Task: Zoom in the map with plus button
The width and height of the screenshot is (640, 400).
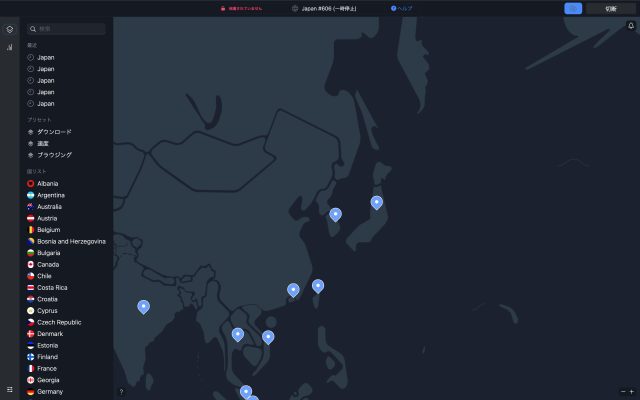Action: [631, 391]
